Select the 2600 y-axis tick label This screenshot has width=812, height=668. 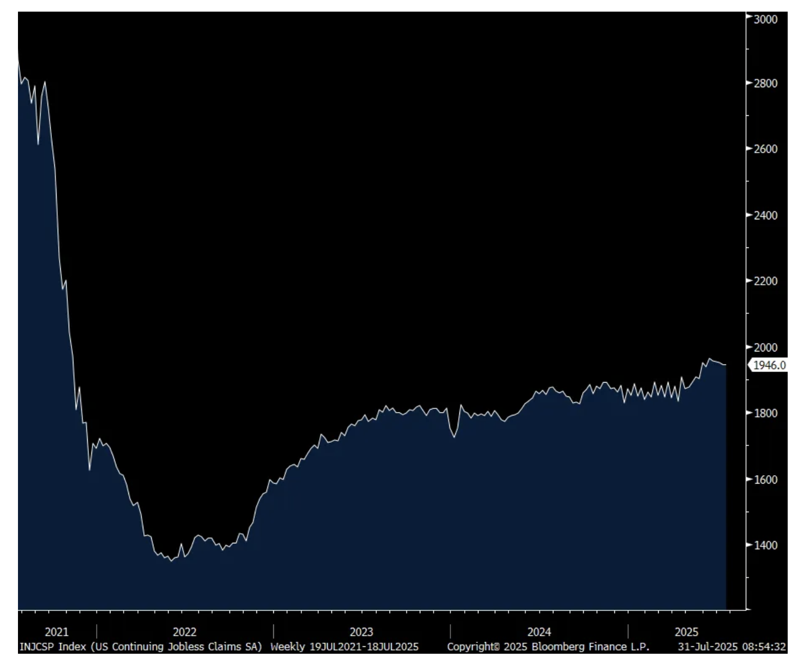[x=765, y=149]
